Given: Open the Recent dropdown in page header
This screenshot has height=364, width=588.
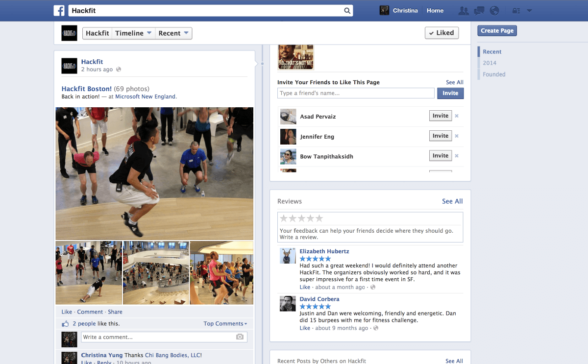Looking at the screenshot, I should coord(173,33).
